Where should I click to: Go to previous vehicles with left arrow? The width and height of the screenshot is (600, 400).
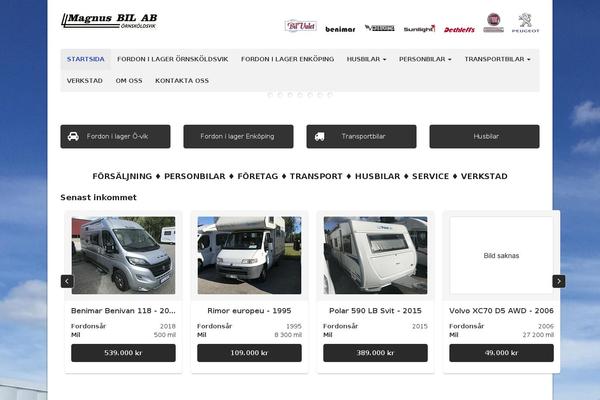tap(67, 281)
